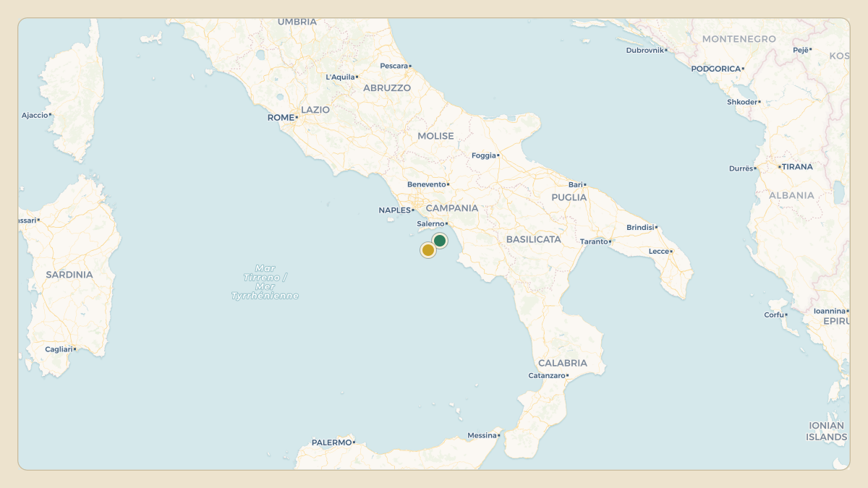This screenshot has height=488, width=868.
Task: Select the Campania region label
Action: click(452, 207)
